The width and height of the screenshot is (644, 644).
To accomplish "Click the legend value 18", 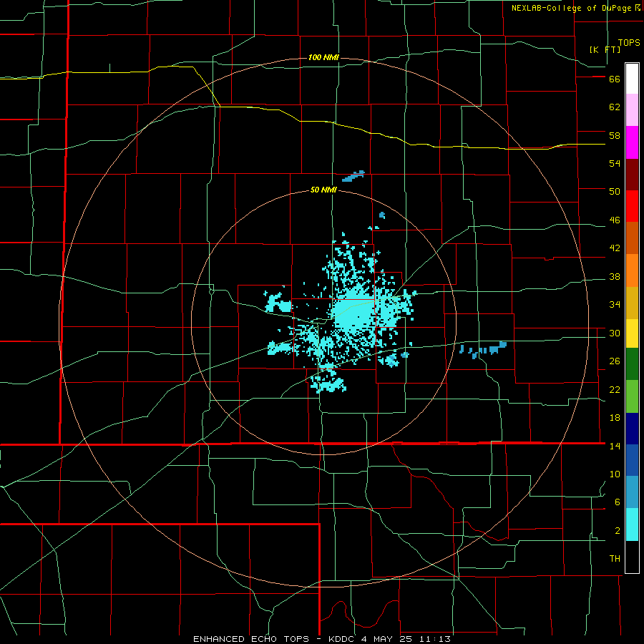I will [x=615, y=418].
